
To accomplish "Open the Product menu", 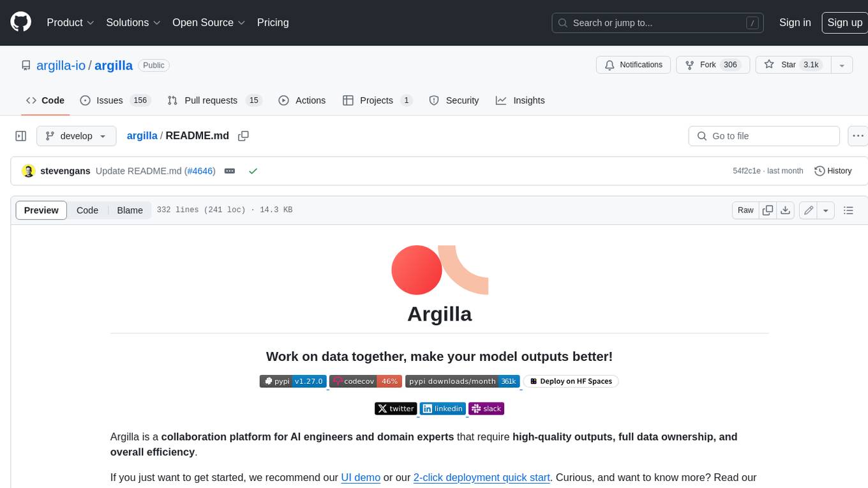I will point(70,22).
